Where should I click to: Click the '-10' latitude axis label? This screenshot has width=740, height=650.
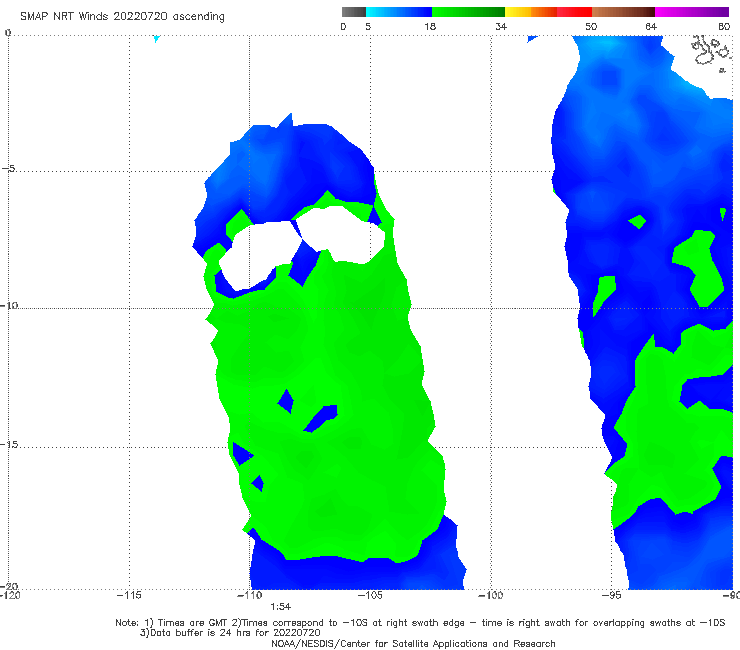(9, 305)
